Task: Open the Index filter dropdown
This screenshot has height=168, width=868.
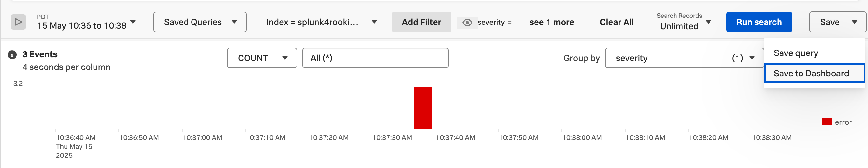Action: (x=321, y=22)
